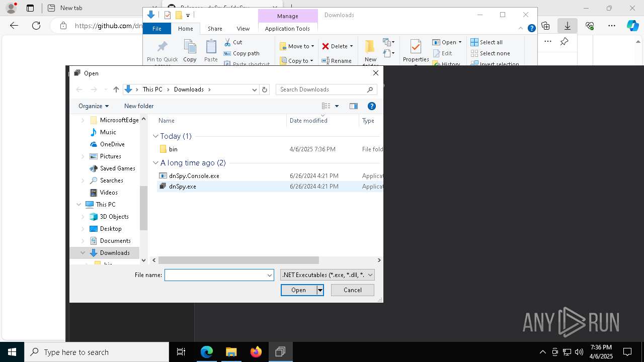Image resolution: width=644 pixels, height=362 pixels.
Task: Open the split arrow beside Open button
Action: [320, 290]
